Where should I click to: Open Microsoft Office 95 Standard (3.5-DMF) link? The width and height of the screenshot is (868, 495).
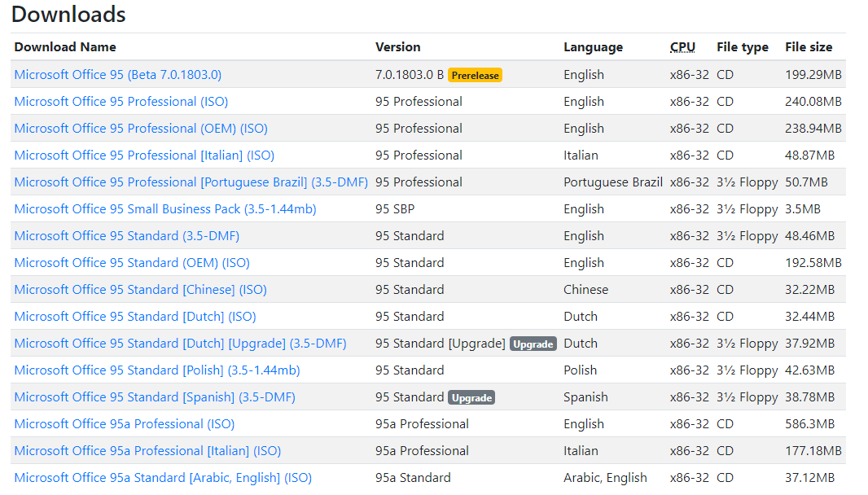click(127, 236)
